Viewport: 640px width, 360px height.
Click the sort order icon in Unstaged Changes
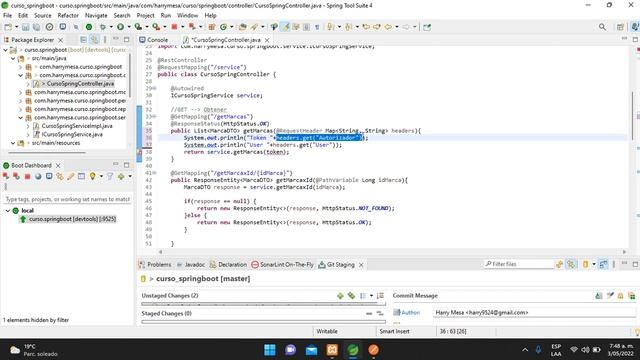pos(380,296)
